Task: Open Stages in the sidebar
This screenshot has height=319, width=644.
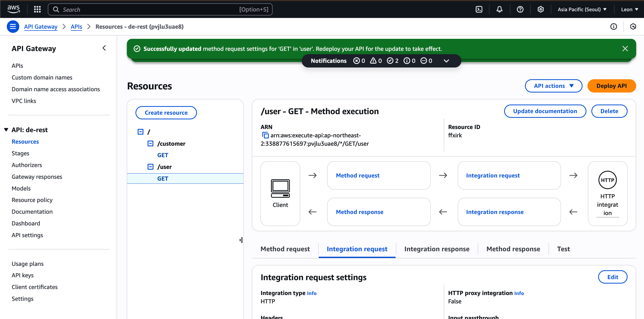Action: [x=20, y=153]
